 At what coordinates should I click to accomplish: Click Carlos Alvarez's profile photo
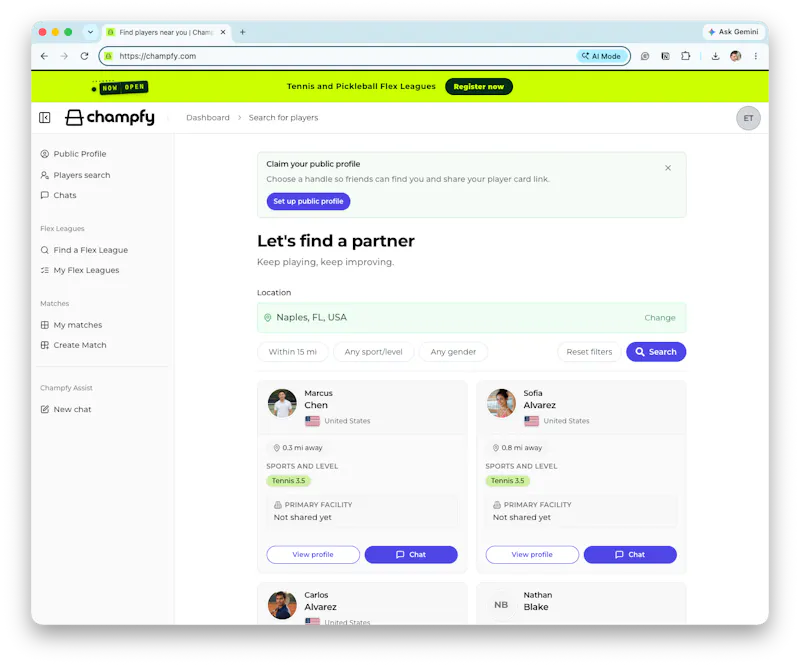pos(282,605)
